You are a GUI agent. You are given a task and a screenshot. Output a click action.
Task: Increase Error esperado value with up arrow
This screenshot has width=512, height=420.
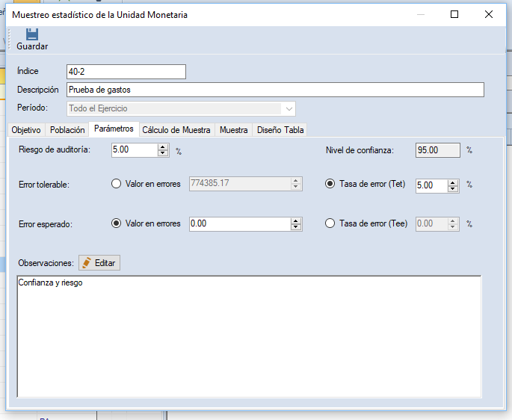(296, 220)
